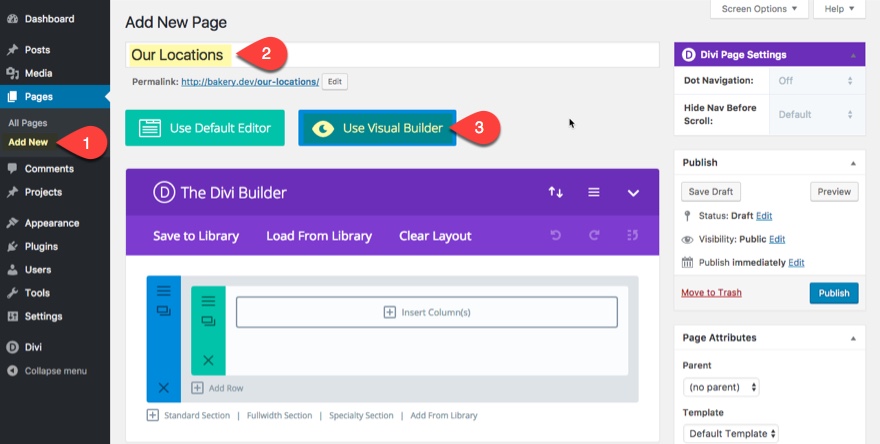Collapse the Publish panel
The image size is (880, 444).
coord(853,163)
